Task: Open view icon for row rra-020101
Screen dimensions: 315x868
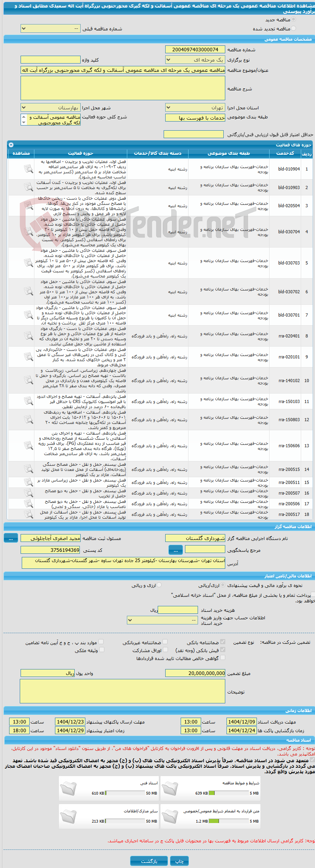Action: point(28,357)
